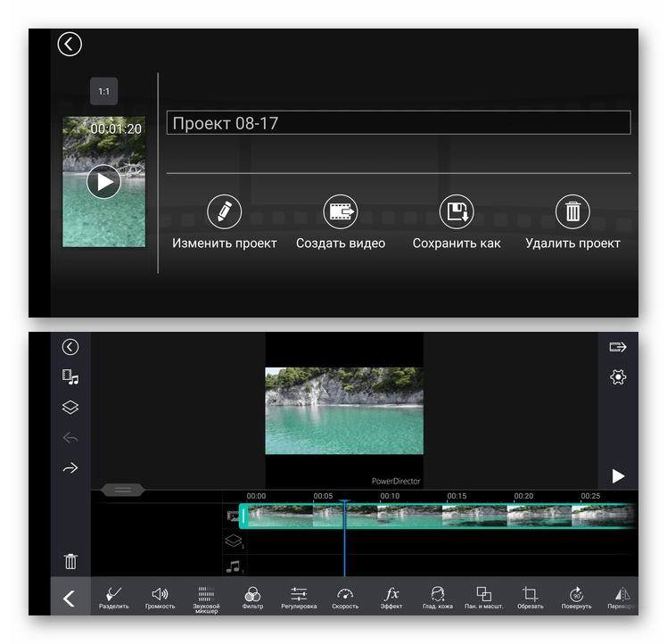Open the Эффект fx tool
The image size is (667, 644).
coord(391,598)
